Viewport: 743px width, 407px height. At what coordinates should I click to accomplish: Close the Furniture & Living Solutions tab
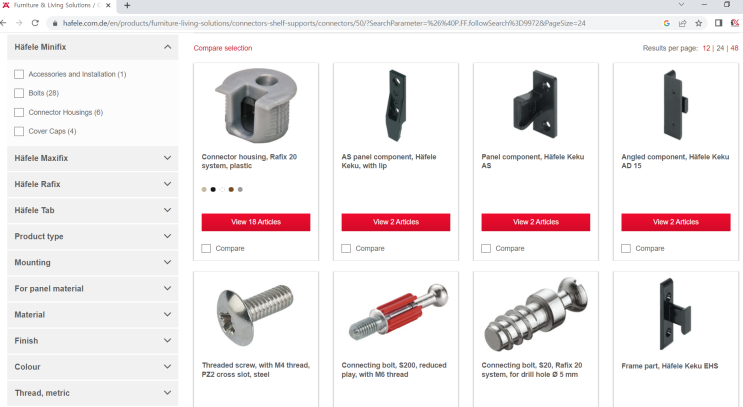pyautogui.click(x=108, y=6)
